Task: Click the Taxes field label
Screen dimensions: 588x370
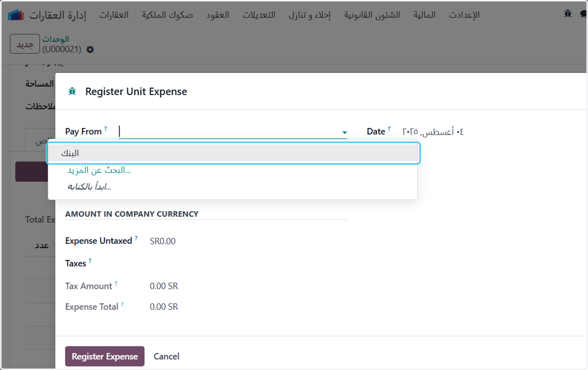Action: [75, 264]
